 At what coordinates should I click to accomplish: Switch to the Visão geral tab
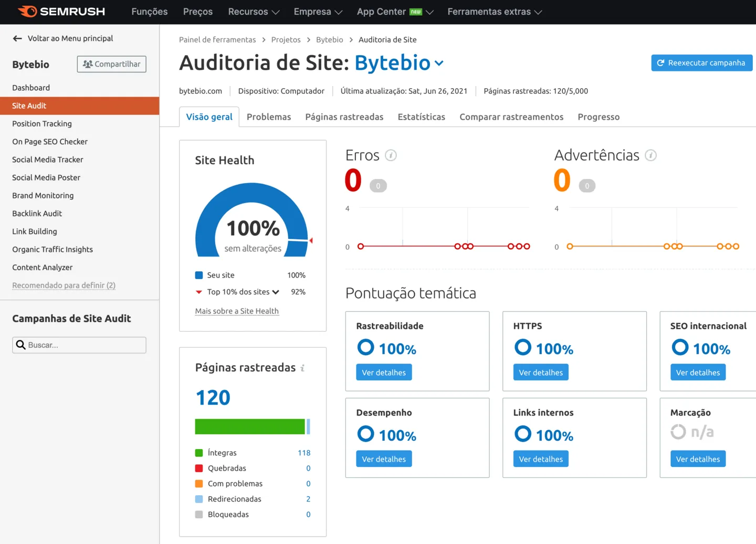tap(209, 117)
